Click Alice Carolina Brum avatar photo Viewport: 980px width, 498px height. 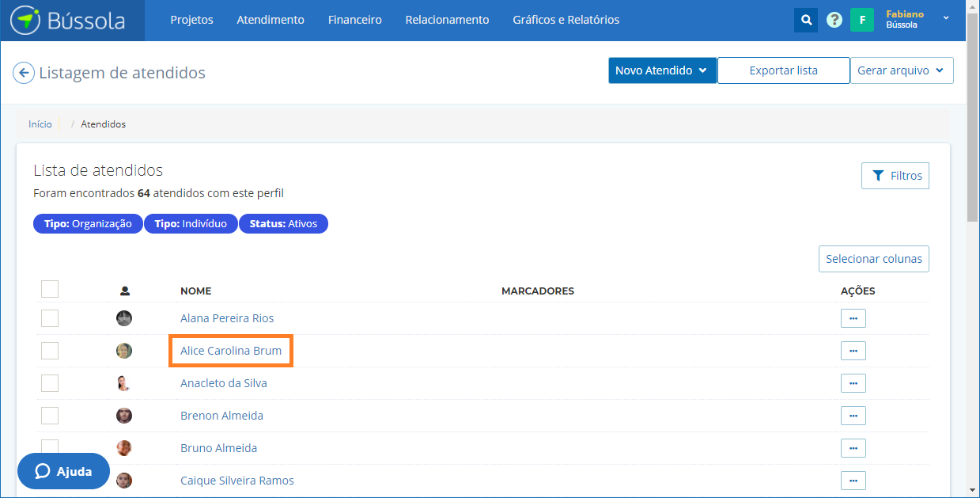click(124, 351)
